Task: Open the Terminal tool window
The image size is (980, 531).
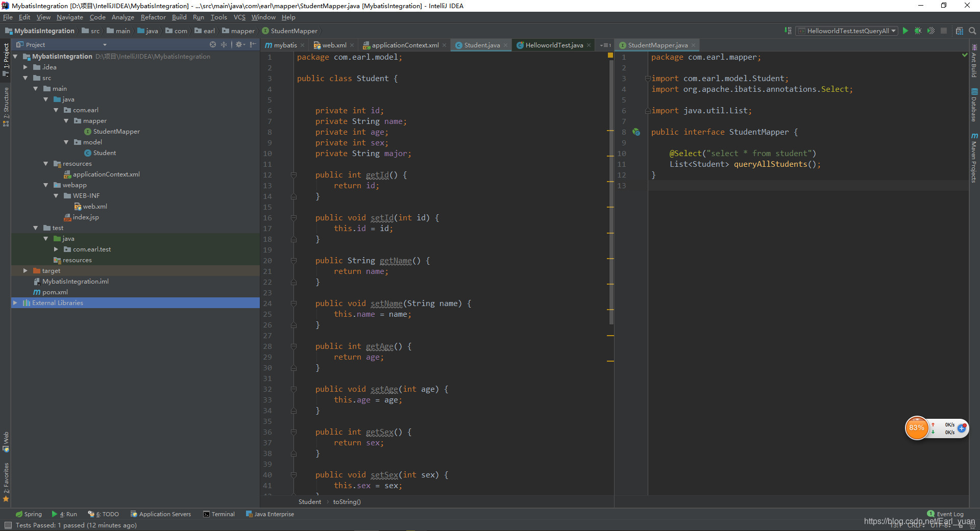Action: [x=219, y=514]
